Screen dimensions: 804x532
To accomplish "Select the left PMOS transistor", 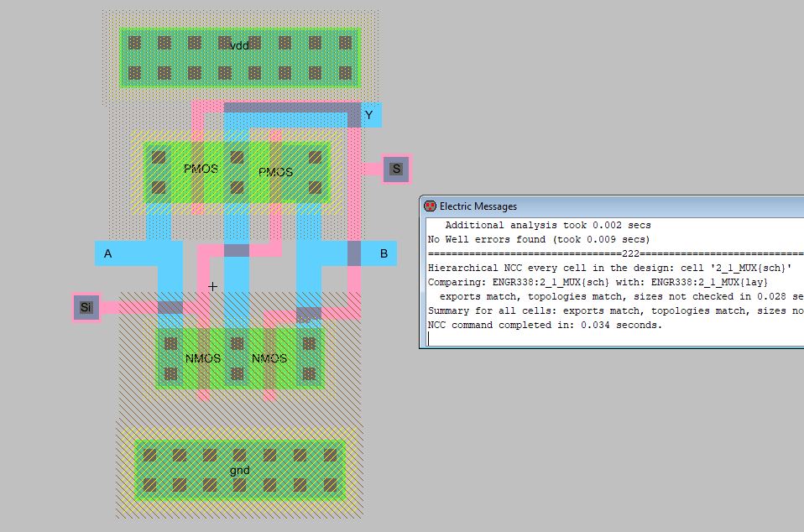I will (x=200, y=169).
